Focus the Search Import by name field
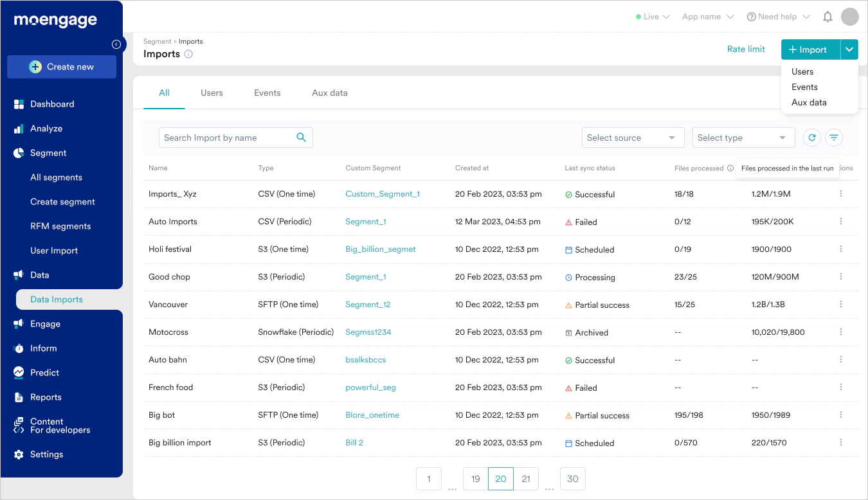Image resolution: width=868 pixels, height=500 pixels. [x=236, y=138]
